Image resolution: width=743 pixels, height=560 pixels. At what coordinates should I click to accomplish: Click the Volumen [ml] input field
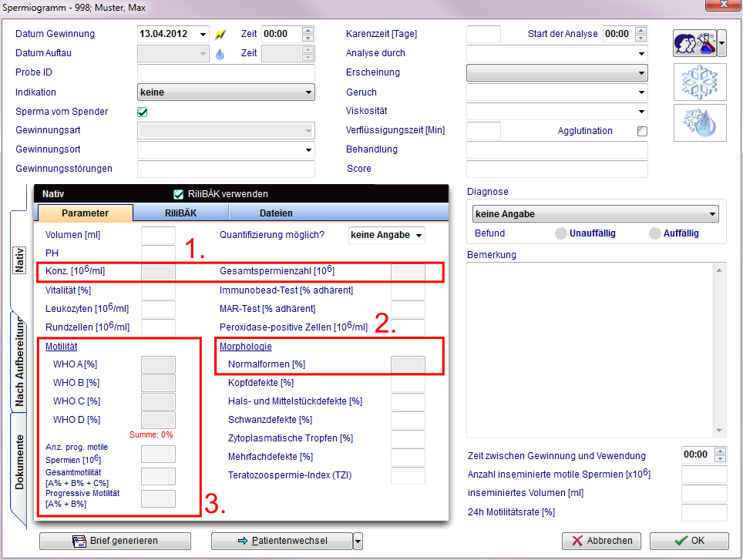158,235
